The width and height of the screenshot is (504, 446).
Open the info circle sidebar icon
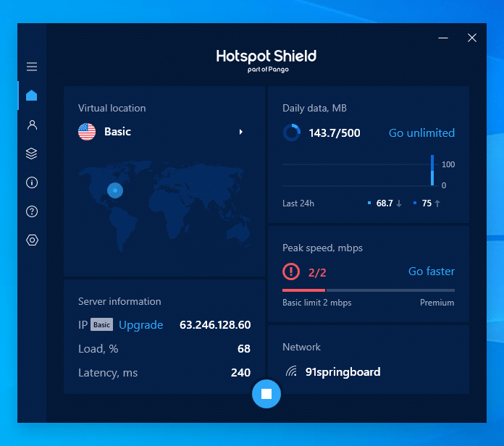pos(32,182)
